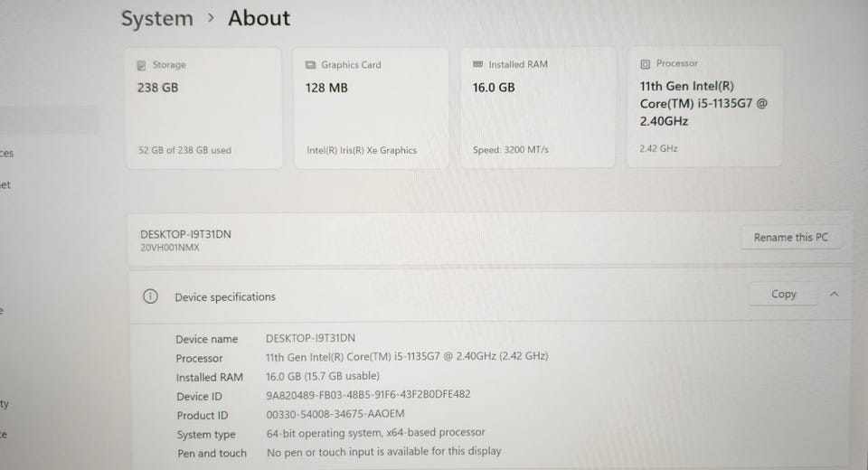This screenshot has width=868, height=470.
Task: Click the Storage card icon
Action: pos(141,65)
